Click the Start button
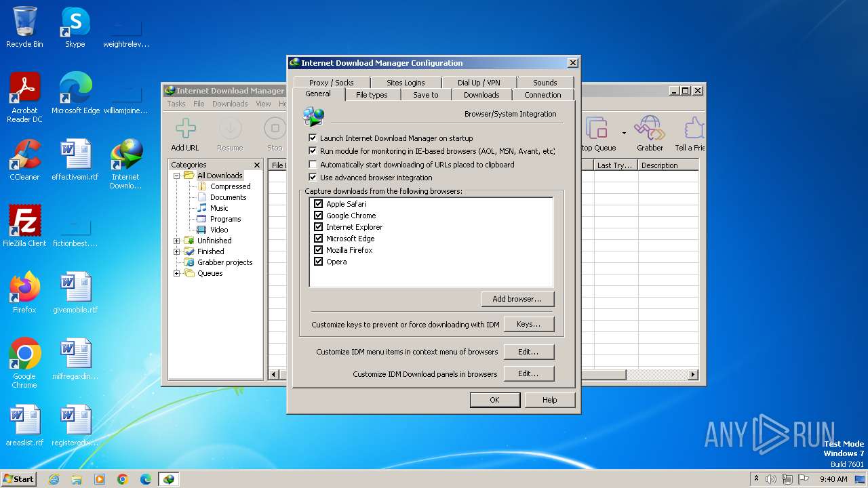The width and height of the screenshot is (868, 488). pyautogui.click(x=18, y=479)
